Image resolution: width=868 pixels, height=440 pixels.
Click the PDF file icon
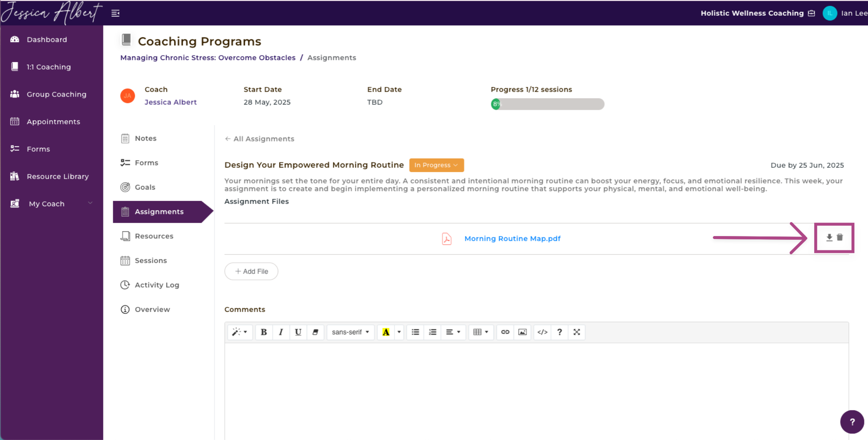[447, 239]
